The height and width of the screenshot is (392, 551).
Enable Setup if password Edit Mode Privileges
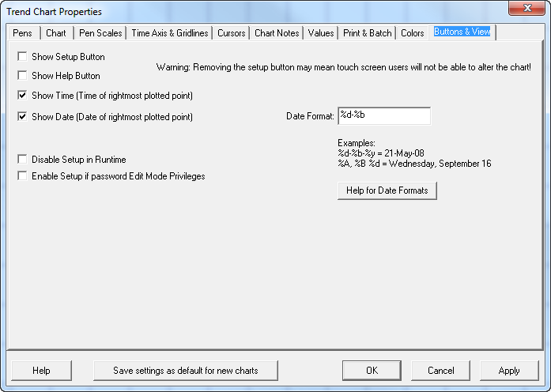[22, 176]
